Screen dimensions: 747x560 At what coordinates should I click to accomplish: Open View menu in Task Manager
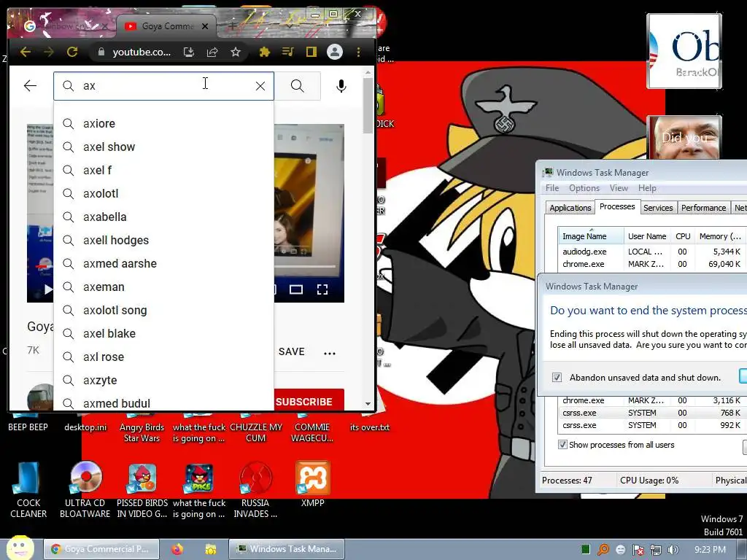coord(619,188)
